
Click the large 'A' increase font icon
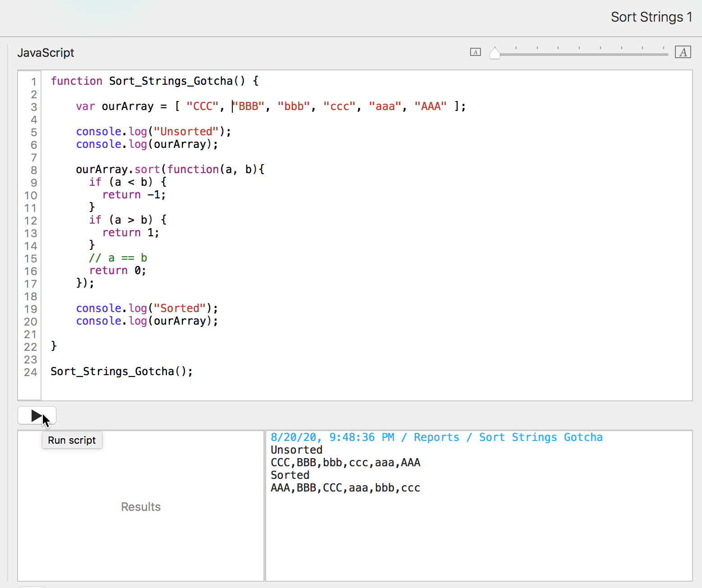coord(683,52)
